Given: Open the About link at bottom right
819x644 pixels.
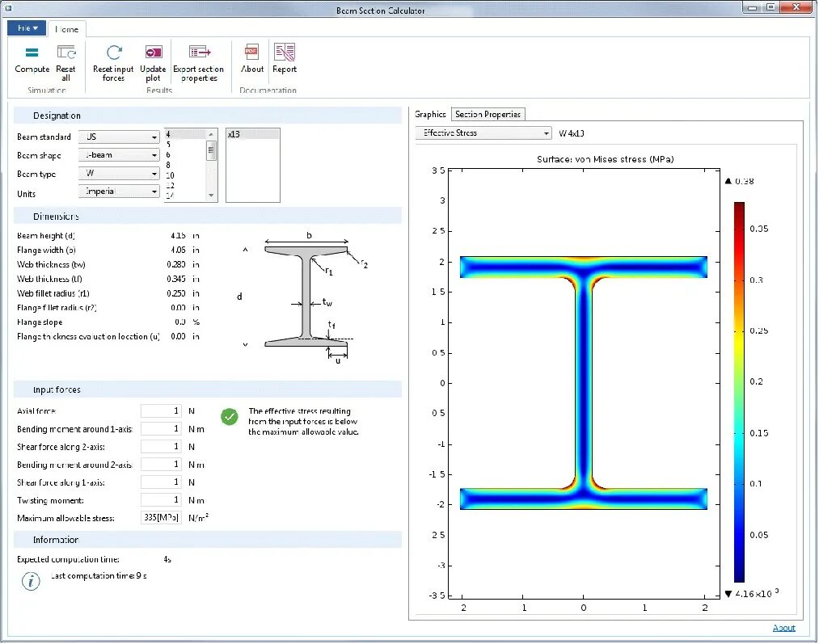Looking at the screenshot, I should [x=783, y=628].
